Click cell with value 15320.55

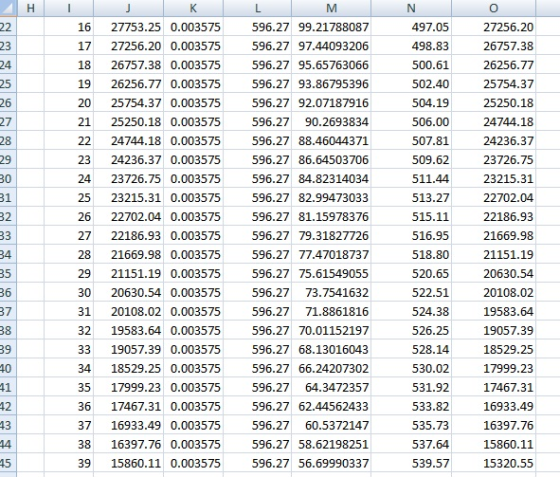(493, 463)
